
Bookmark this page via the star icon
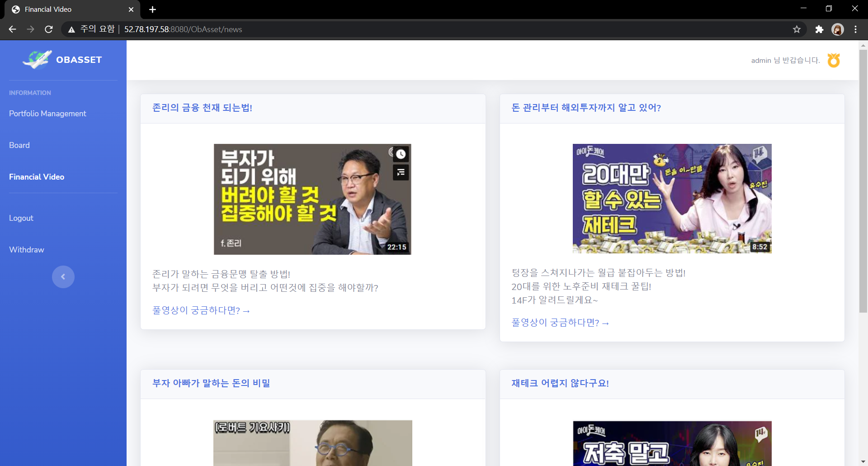pyautogui.click(x=797, y=29)
